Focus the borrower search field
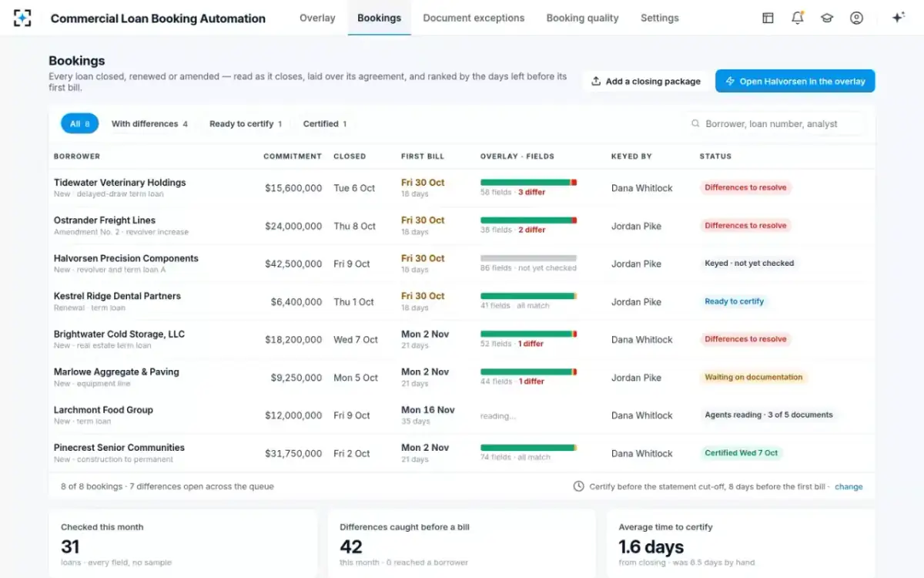 (x=774, y=123)
